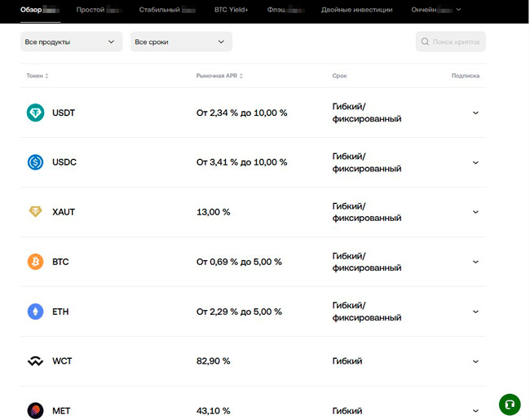Viewport: 530px width, 420px height.
Task: Click Гибкий/фиксированный term in USDT row
Action: pos(367,113)
